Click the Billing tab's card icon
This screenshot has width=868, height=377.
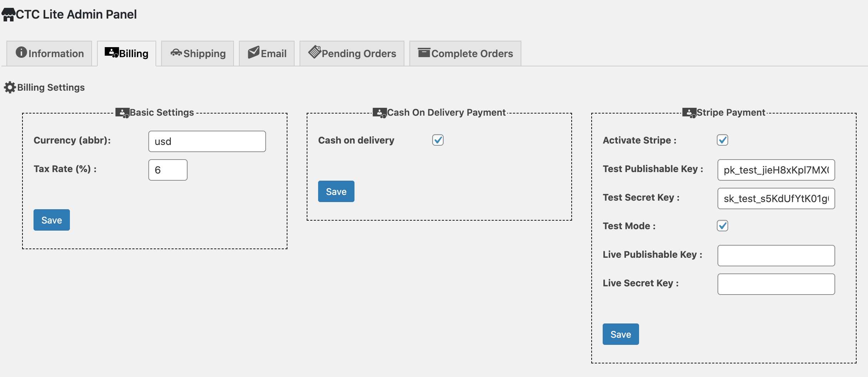[112, 52]
